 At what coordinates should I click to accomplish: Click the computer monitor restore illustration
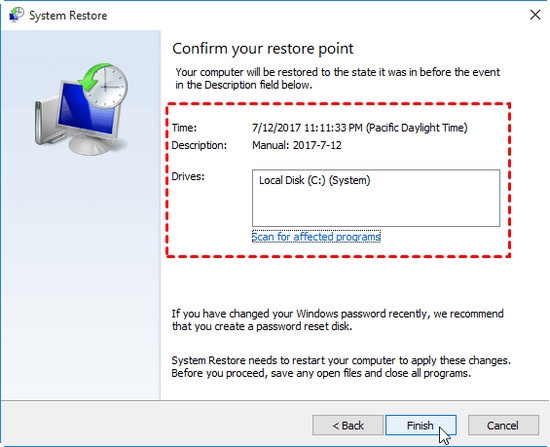(81, 109)
